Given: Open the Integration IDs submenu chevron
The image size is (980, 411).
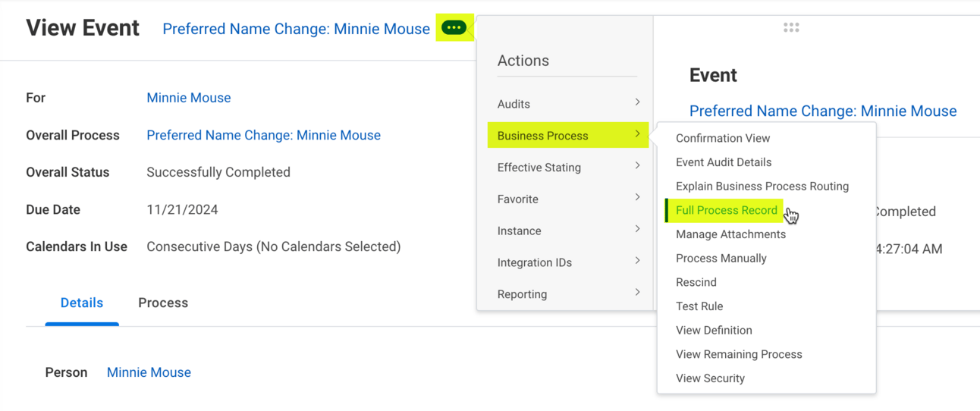Looking at the screenshot, I should [x=637, y=262].
